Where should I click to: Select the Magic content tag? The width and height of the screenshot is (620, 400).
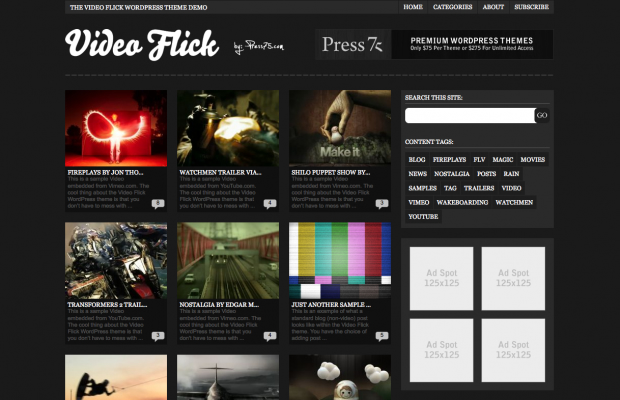[503, 160]
